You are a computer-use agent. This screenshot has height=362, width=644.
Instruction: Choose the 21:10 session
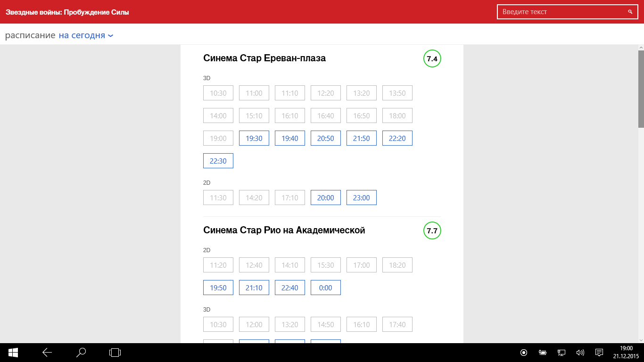click(254, 288)
